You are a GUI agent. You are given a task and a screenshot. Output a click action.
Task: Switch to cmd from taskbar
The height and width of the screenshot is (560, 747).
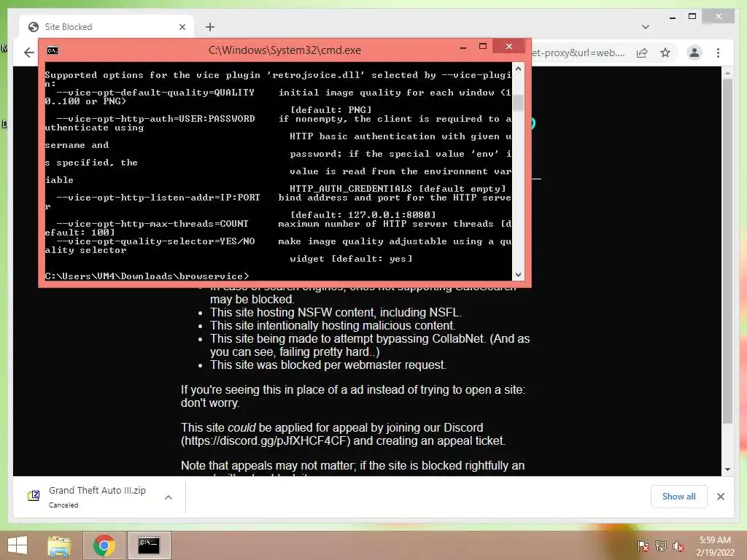[149, 545]
